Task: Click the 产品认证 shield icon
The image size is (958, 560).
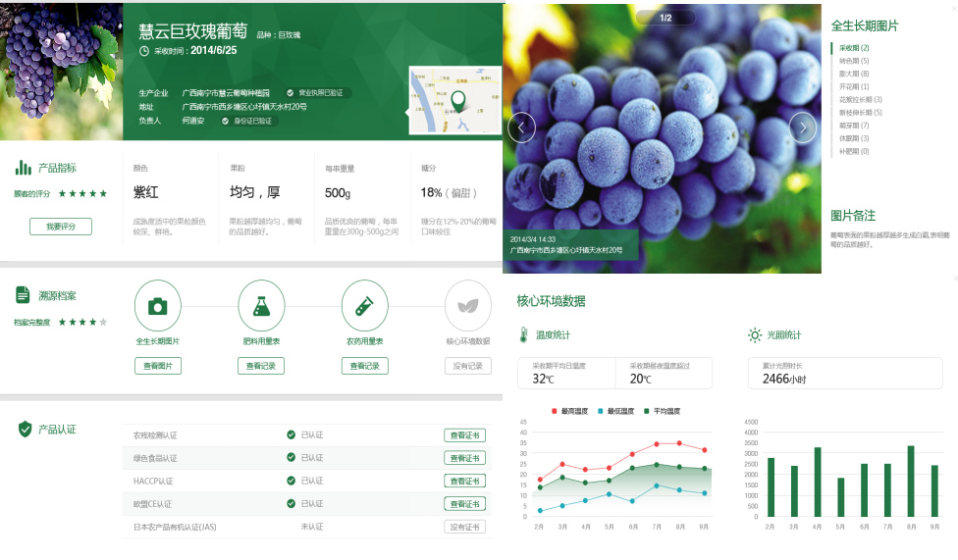Action: (26, 429)
